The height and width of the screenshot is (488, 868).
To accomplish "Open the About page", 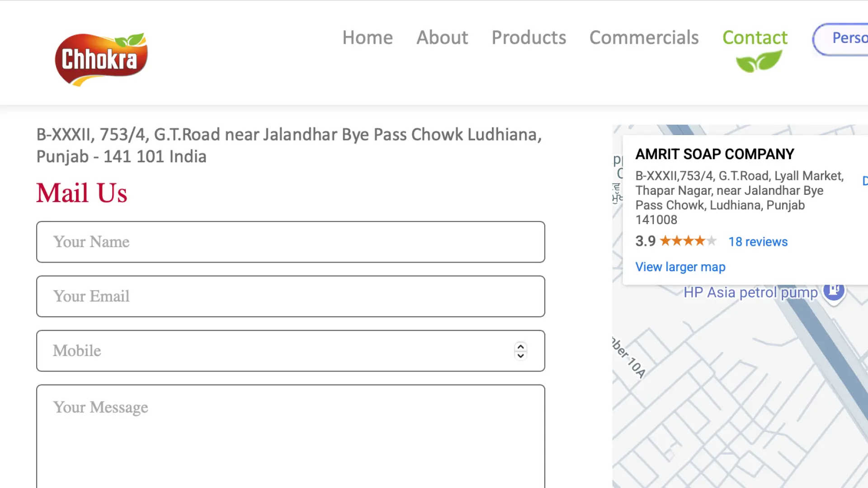I will (442, 38).
